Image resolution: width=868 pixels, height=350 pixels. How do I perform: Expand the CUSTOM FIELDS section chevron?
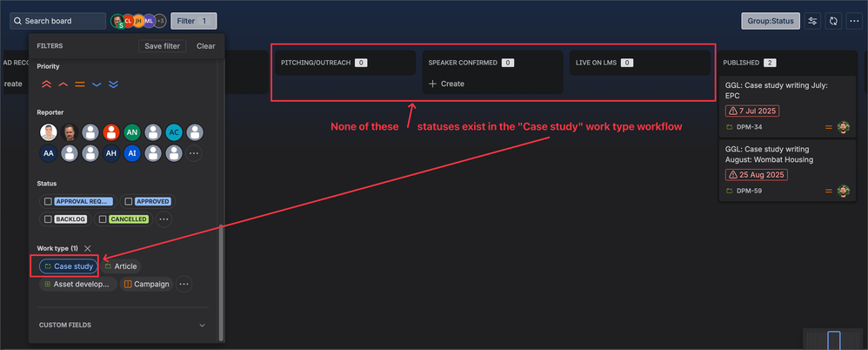pos(202,325)
